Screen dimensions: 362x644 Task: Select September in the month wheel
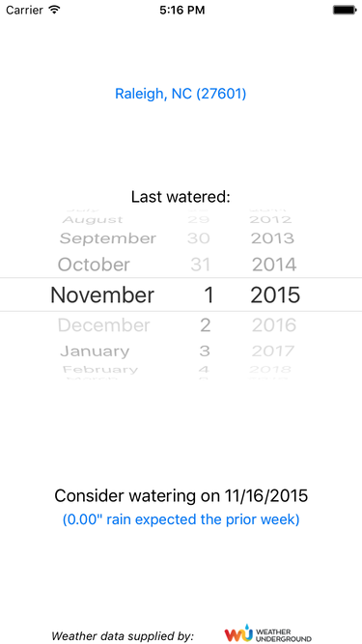click(108, 238)
